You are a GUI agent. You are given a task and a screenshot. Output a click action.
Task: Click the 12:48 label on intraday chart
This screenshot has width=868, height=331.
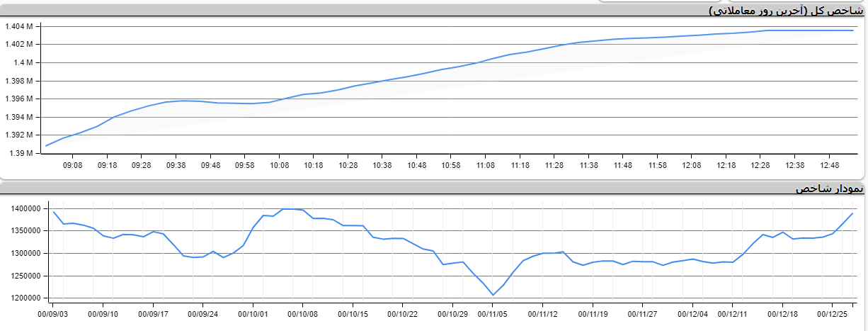coord(829,165)
